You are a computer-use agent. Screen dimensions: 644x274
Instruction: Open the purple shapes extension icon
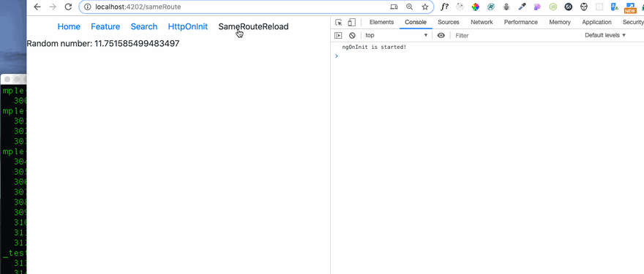pyautogui.click(x=537, y=7)
